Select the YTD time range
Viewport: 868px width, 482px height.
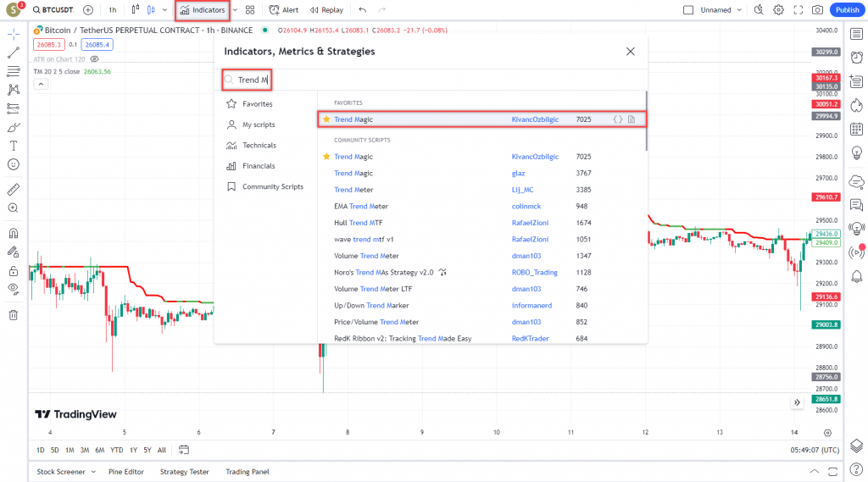[116, 450]
